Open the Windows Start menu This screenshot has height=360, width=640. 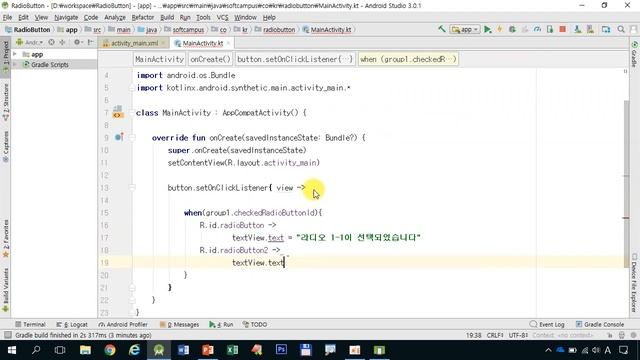pyautogui.click(x=12, y=350)
